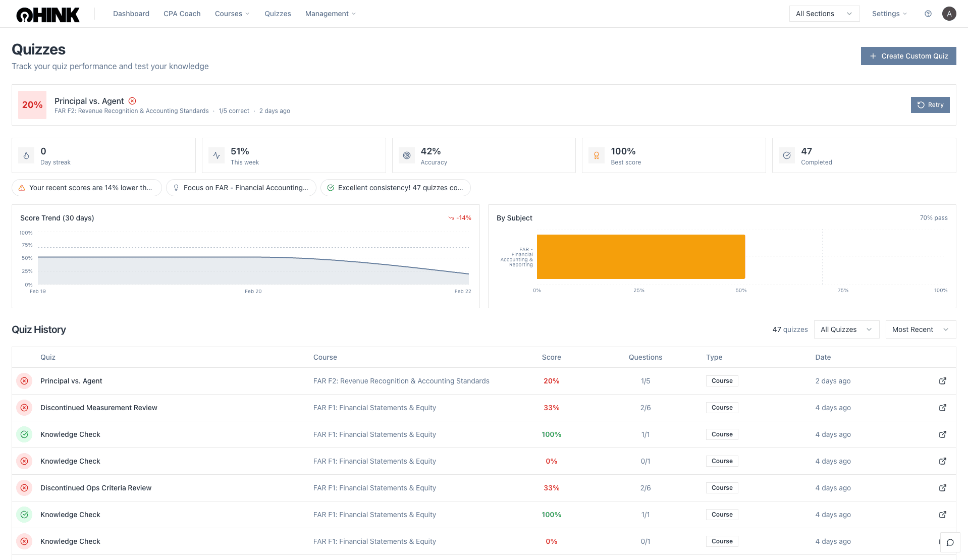The image size is (968, 560).
Task: Navigate to the Dashboard menu item
Action: click(131, 14)
